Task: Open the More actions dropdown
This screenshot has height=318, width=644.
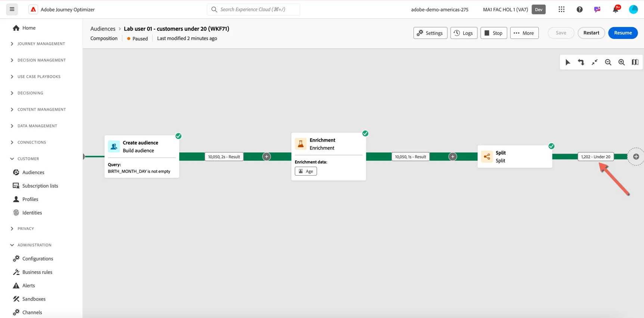Action: pyautogui.click(x=524, y=33)
